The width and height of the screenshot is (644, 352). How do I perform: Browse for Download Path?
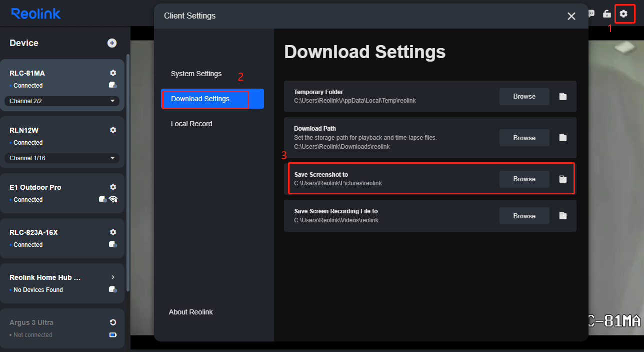524,138
